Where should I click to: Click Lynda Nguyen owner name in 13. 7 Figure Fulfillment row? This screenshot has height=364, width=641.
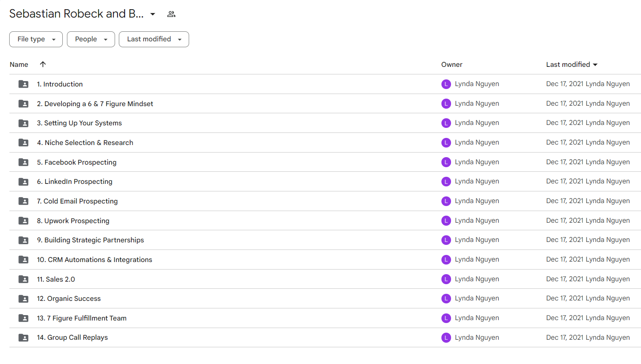(x=477, y=318)
